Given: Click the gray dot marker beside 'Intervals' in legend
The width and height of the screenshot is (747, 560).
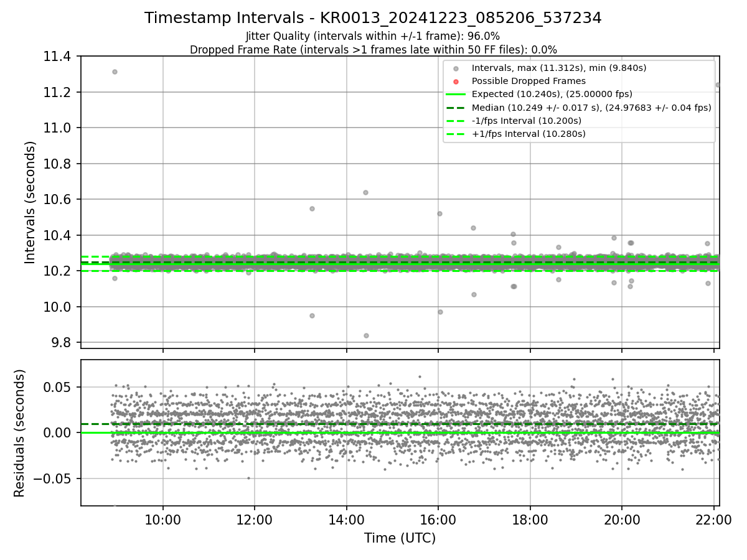Looking at the screenshot, I should [x=456, y=68].
